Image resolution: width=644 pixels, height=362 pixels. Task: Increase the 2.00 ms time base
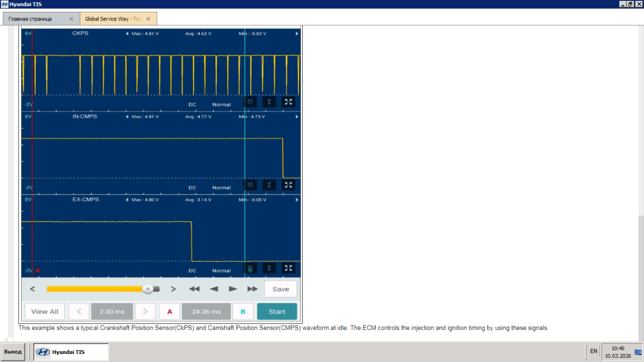click(x=145, y=312)
